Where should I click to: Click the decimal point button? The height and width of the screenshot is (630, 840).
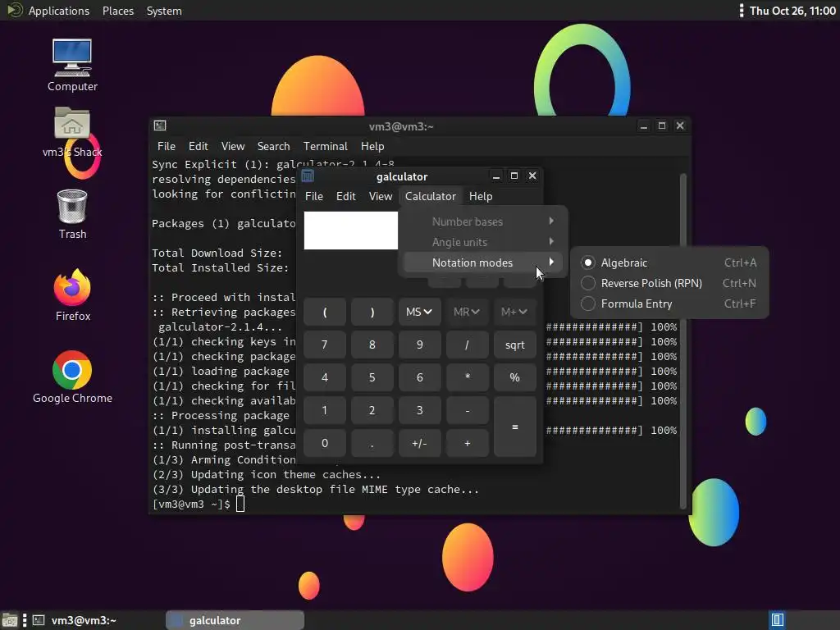pos(372,443)
